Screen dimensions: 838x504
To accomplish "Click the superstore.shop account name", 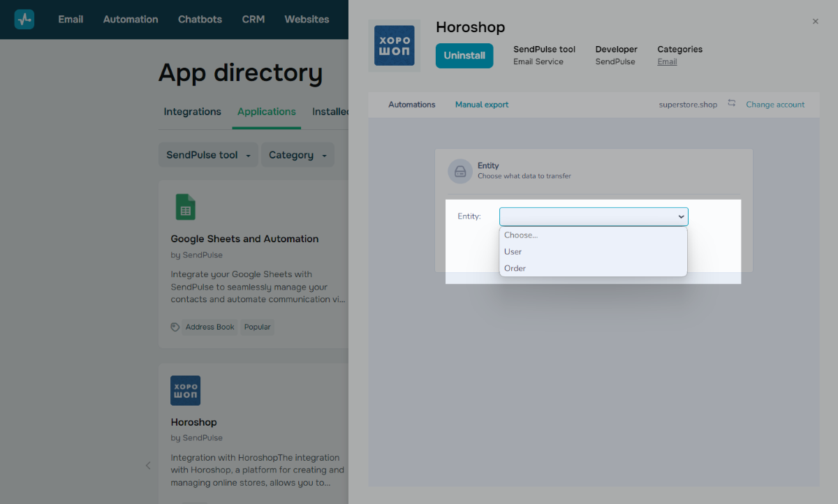I will click(688, 105).
